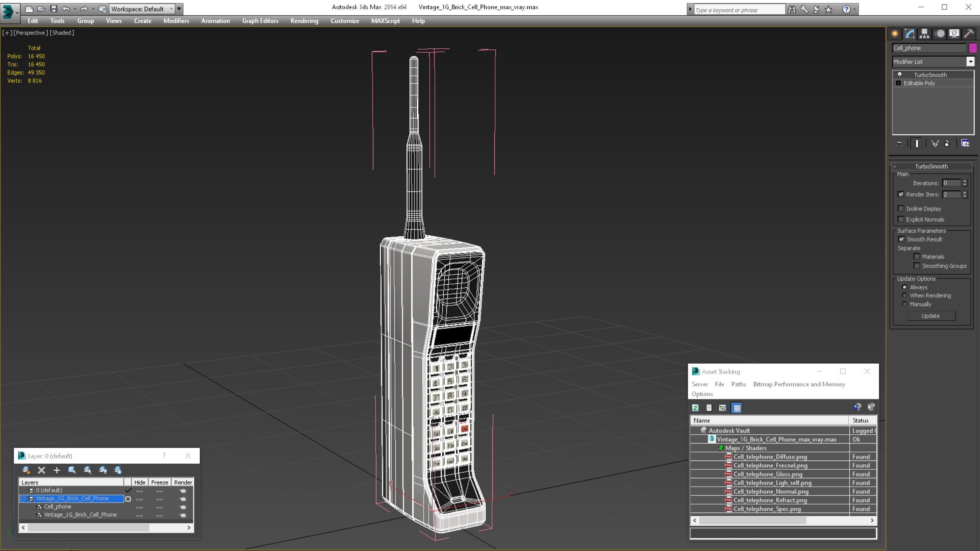This screenshot has height=551, width=980.
Task: Click Freeze column header in Layer dialog
Action: (159, 482)
